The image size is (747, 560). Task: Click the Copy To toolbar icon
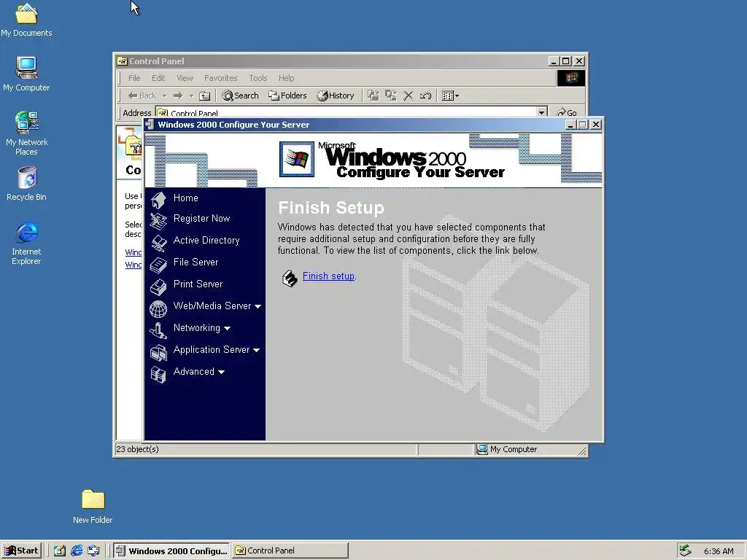[x=391, y=96]
